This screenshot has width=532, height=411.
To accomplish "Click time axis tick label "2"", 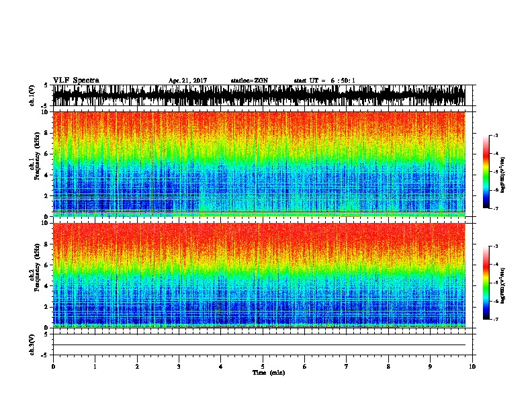I will [137, 367].
